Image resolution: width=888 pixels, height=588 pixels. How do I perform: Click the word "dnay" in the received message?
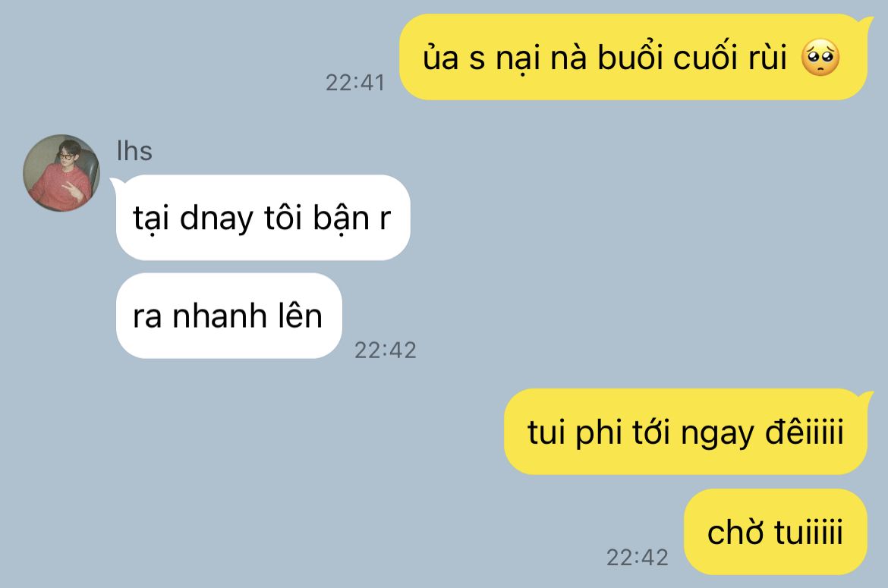click(x=216, y=219)
